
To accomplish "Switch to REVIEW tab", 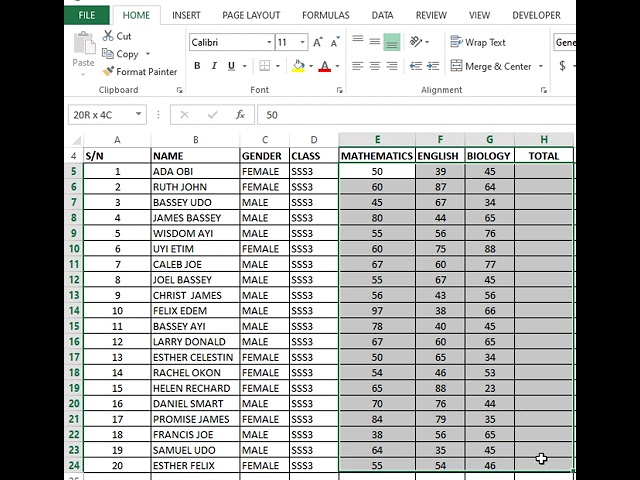I will pyautogui.click(x=431, y=16).
